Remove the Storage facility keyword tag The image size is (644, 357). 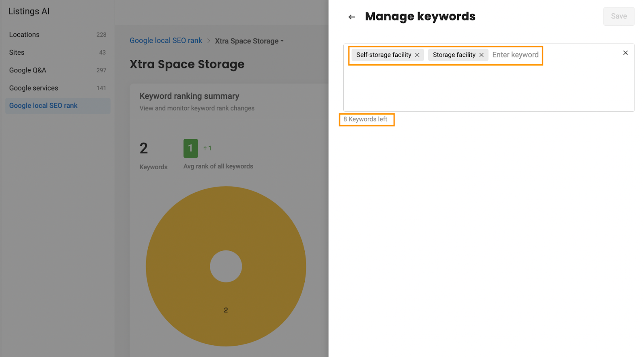tap(481, 55)
